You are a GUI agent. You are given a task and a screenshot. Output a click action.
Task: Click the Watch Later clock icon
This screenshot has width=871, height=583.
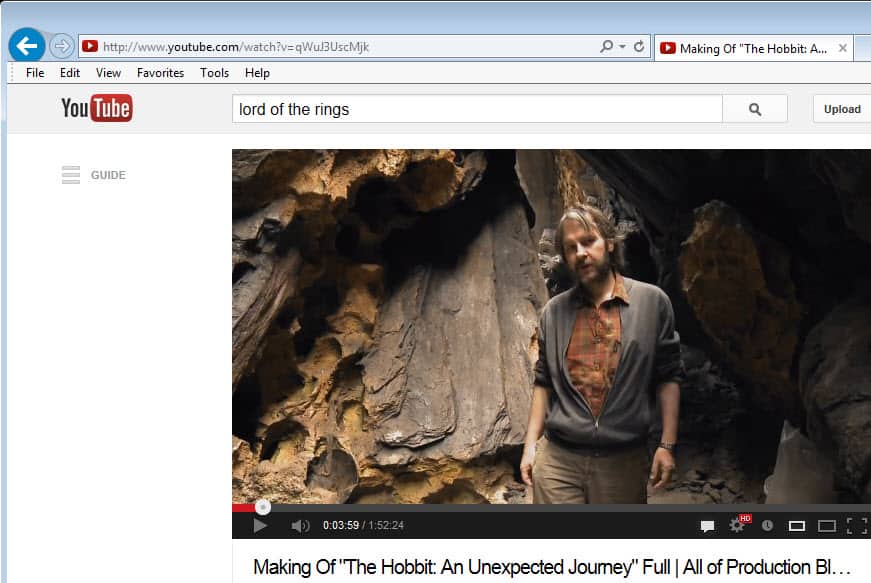coord(767,525)
